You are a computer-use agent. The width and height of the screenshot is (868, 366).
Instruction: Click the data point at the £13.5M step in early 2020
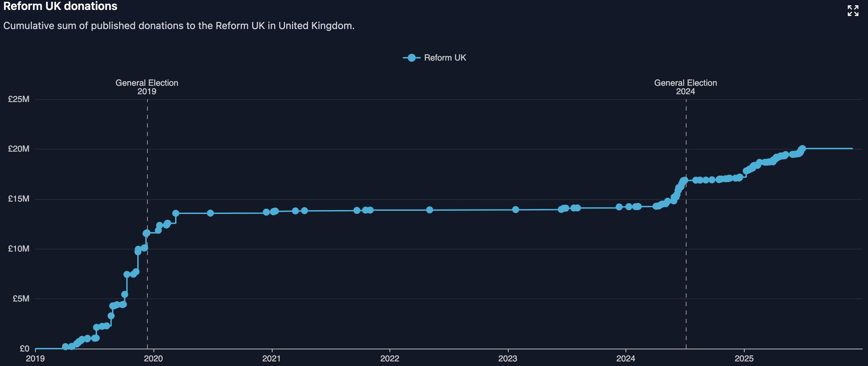pos(176,213)
